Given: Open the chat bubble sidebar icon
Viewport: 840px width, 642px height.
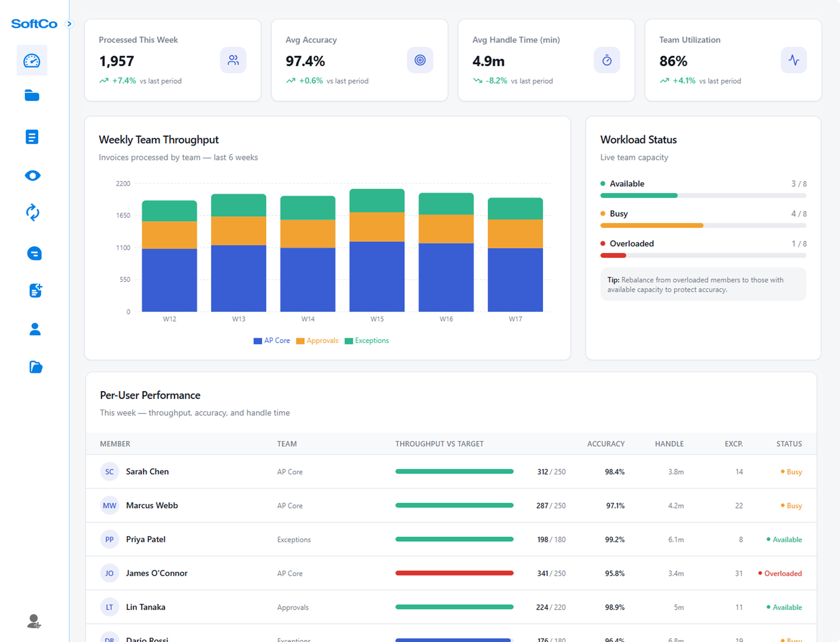Looking at the screenshot, I should [34, 253].
